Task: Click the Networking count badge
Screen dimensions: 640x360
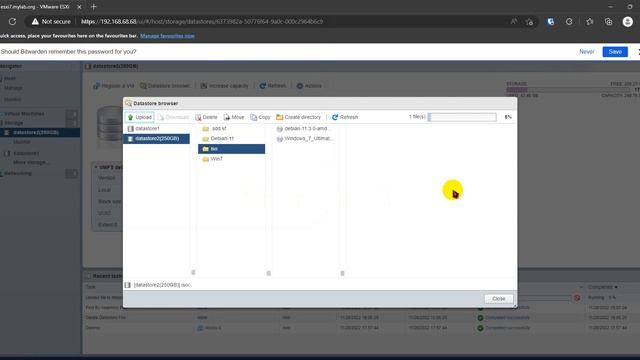Action: coord(72,174)
